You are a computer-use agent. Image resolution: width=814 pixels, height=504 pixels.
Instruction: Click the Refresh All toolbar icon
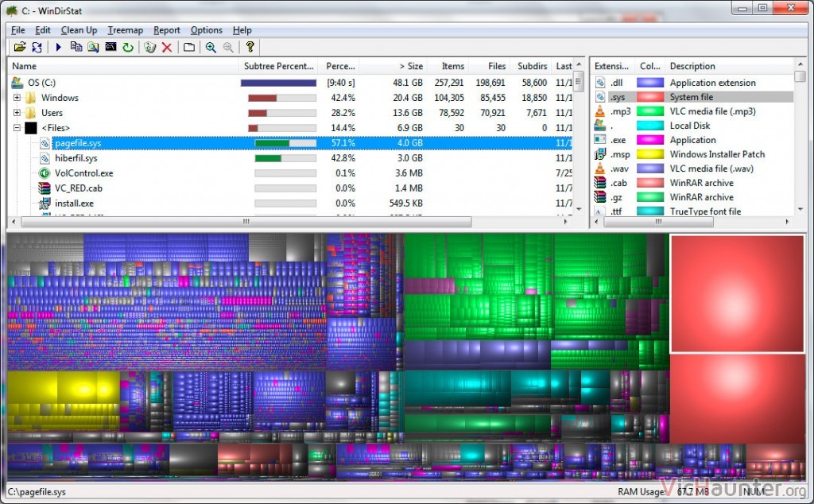tap(37, 47)
